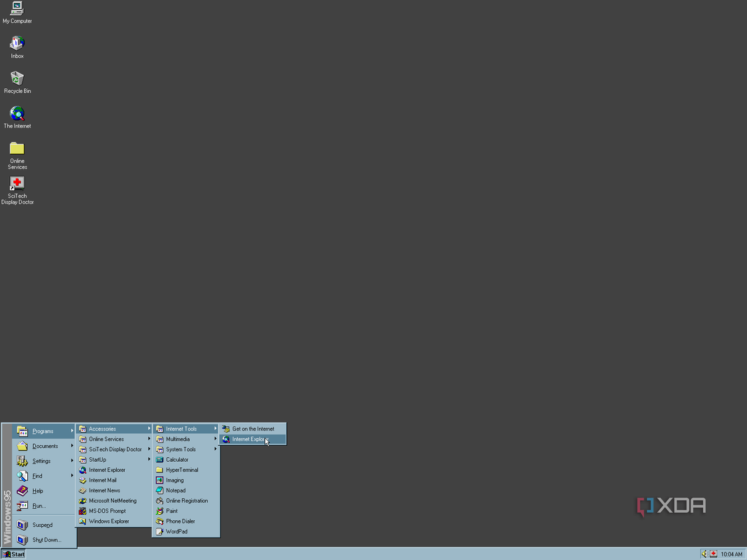Expand the System Tools submenu arrow

coord(215,449)
